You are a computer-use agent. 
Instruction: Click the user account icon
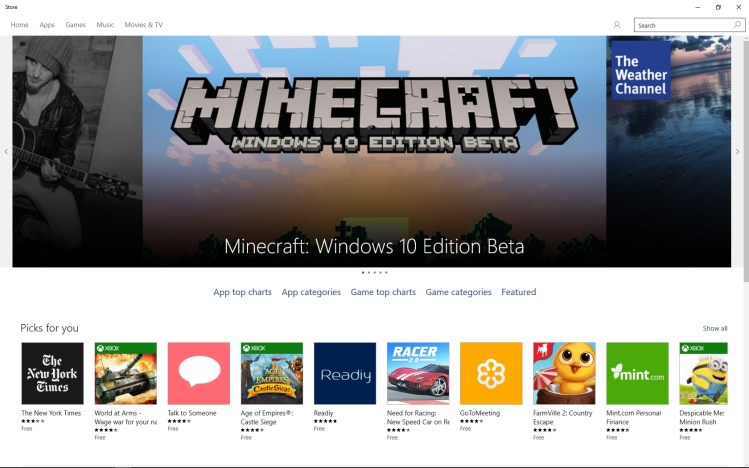(617, 25)
